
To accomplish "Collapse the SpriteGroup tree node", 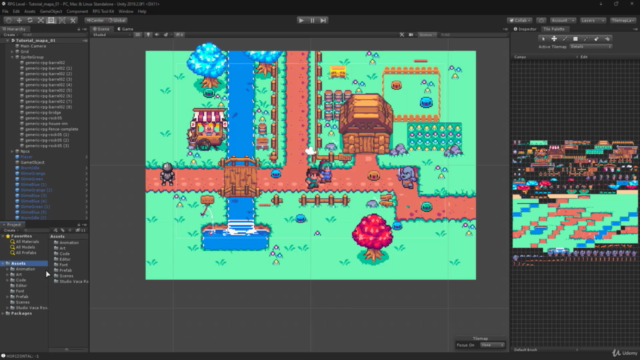I will pos(12,57).
